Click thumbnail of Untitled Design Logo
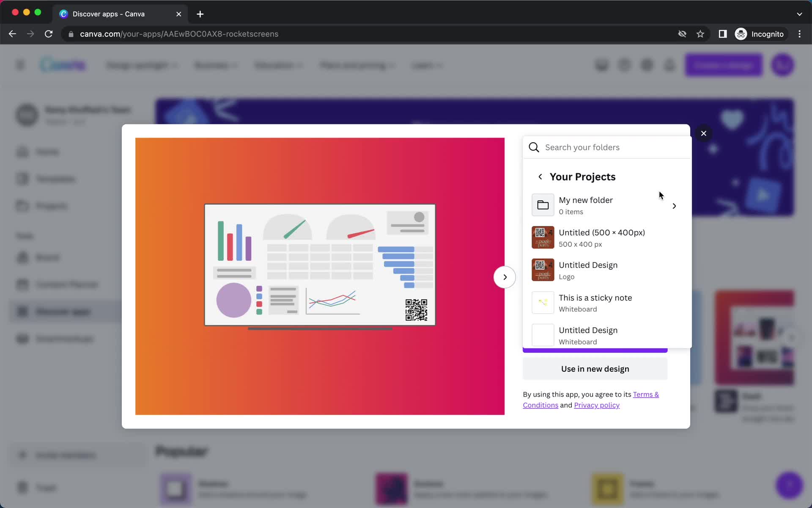Screen dimensions: 812x508 click(543, 270)
